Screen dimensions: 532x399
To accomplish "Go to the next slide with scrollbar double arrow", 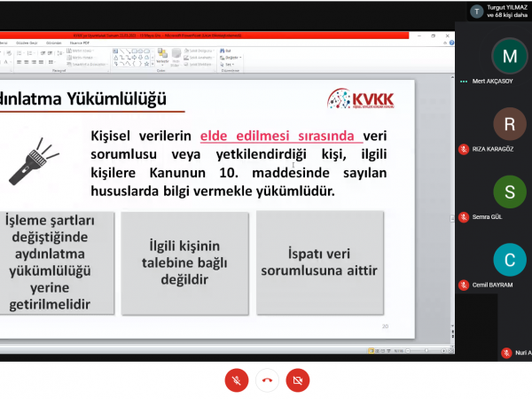I will click(x=452, y=336).
